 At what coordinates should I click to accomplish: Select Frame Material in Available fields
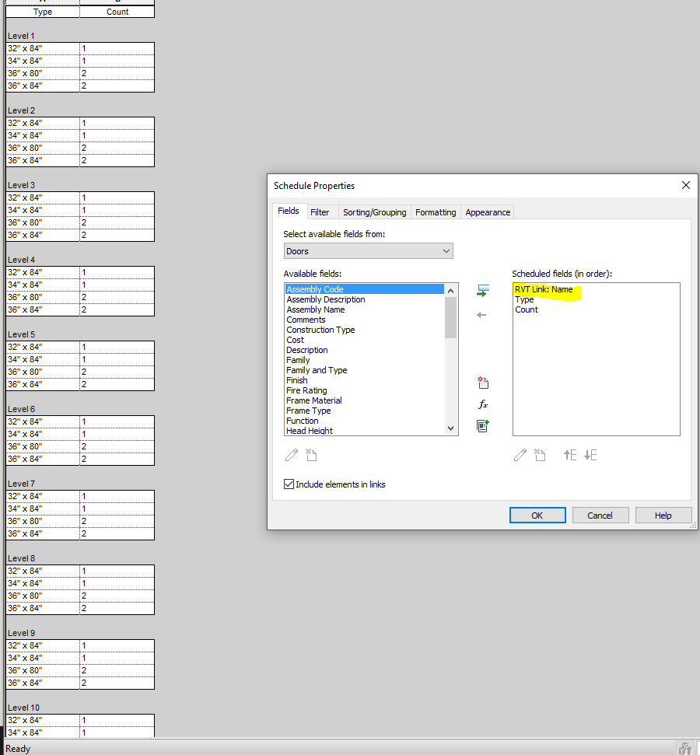click(x=365, y=400)
